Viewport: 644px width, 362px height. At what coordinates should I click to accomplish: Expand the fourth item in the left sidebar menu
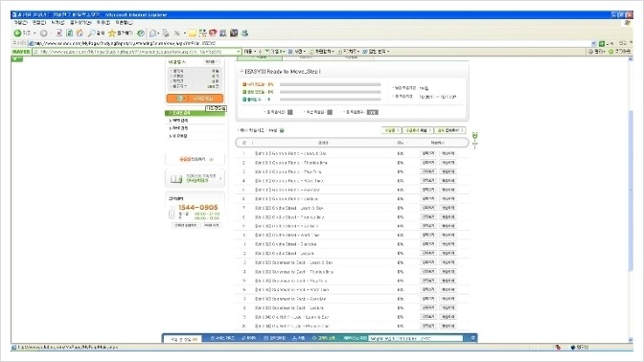coord(195,136)
